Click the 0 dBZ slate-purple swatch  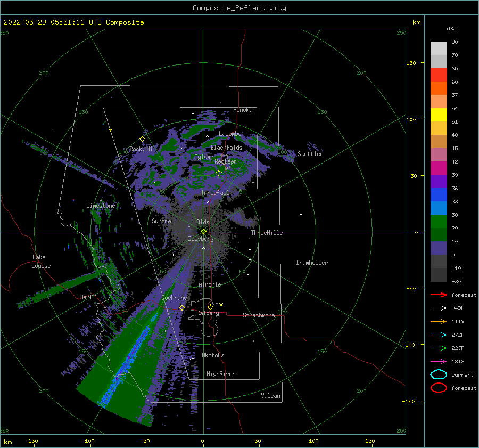click(x=439, y=248)
